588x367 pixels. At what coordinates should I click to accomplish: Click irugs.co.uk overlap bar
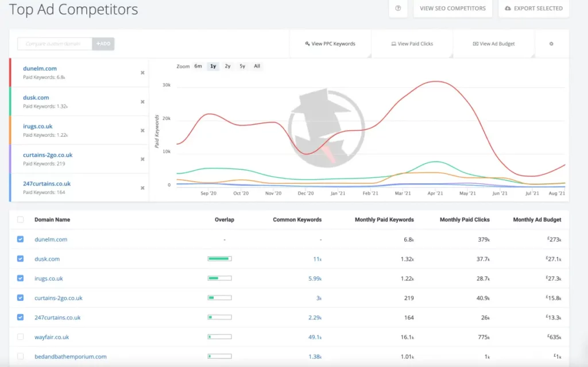220,278
